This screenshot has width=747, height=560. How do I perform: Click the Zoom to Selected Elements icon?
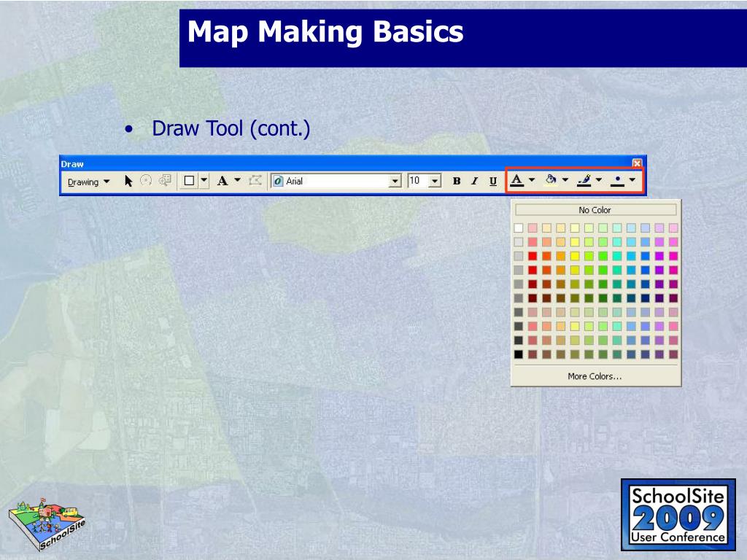click(165, 181)
